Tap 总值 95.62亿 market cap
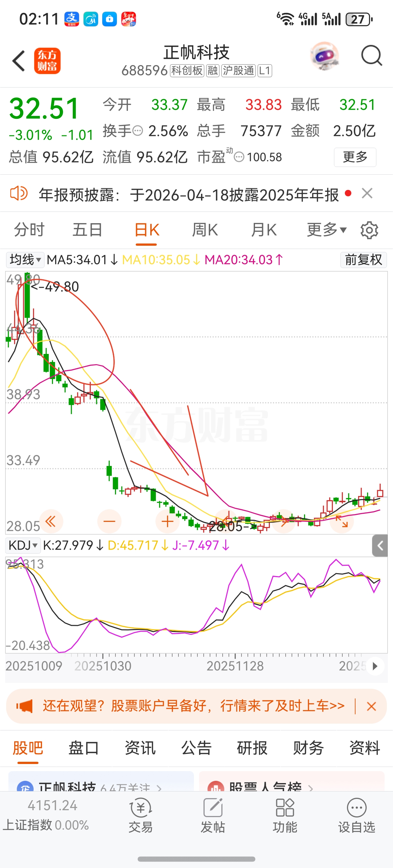Image resolution: width=393 pixels, height=868 pixels. pos(51,157)
